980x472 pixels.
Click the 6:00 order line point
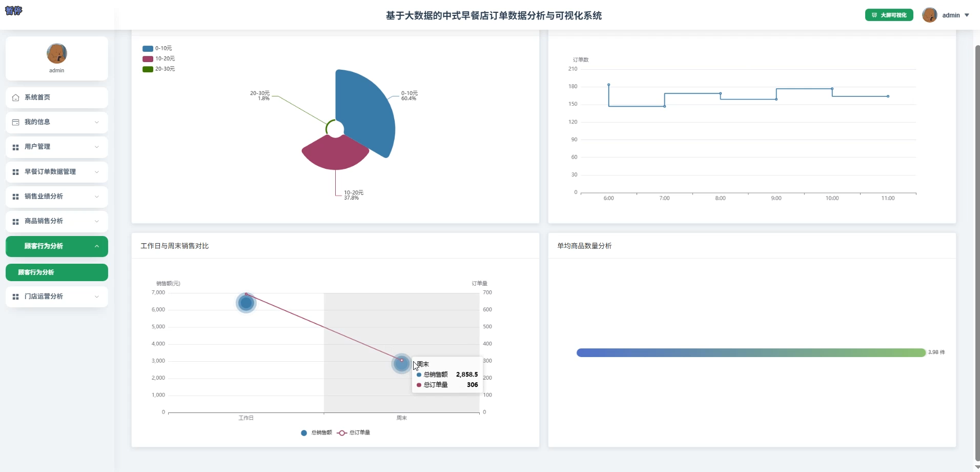(608, 85)
